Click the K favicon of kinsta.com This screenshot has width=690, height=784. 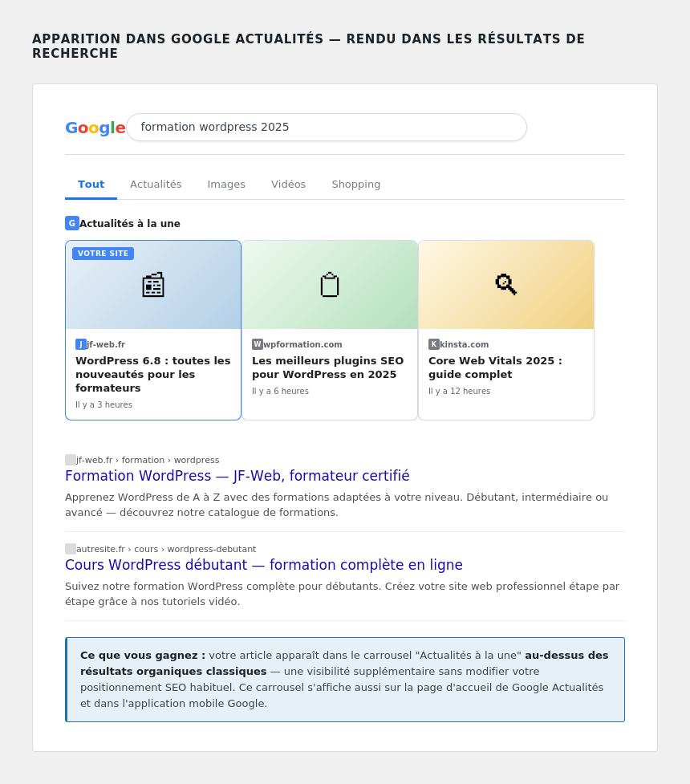click(x=434, y=344)
